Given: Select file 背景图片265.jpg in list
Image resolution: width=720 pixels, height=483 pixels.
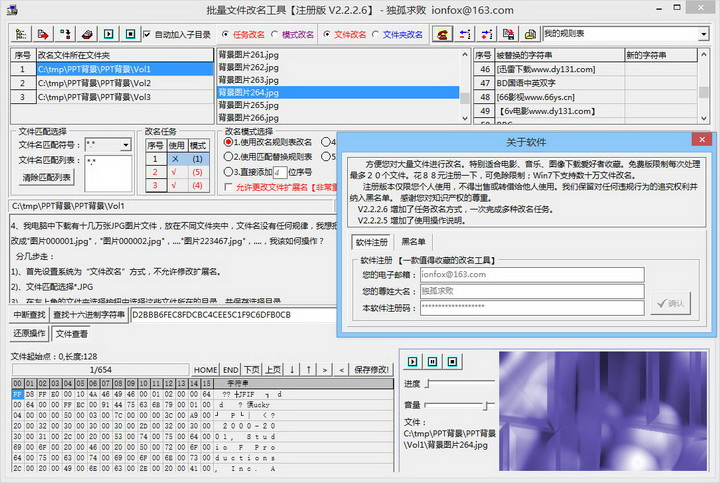Looking at the screenshot, I should click(x=338, y=105).
